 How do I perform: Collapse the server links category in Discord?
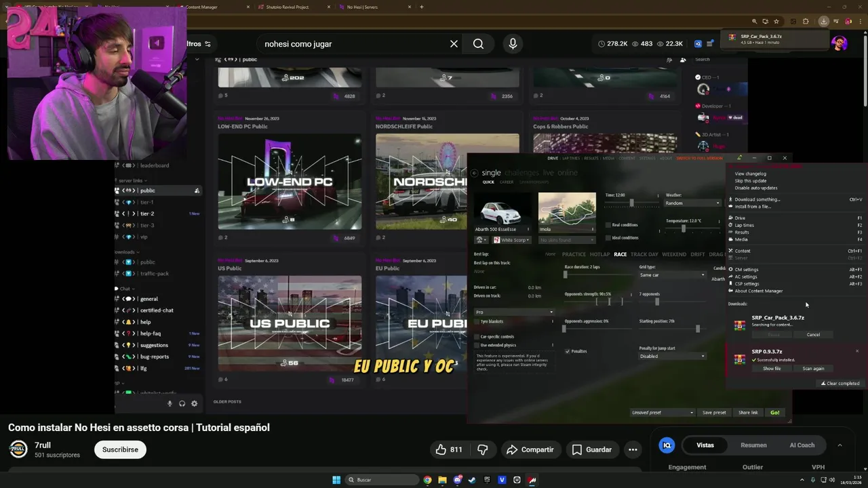(x=130, y=181)
